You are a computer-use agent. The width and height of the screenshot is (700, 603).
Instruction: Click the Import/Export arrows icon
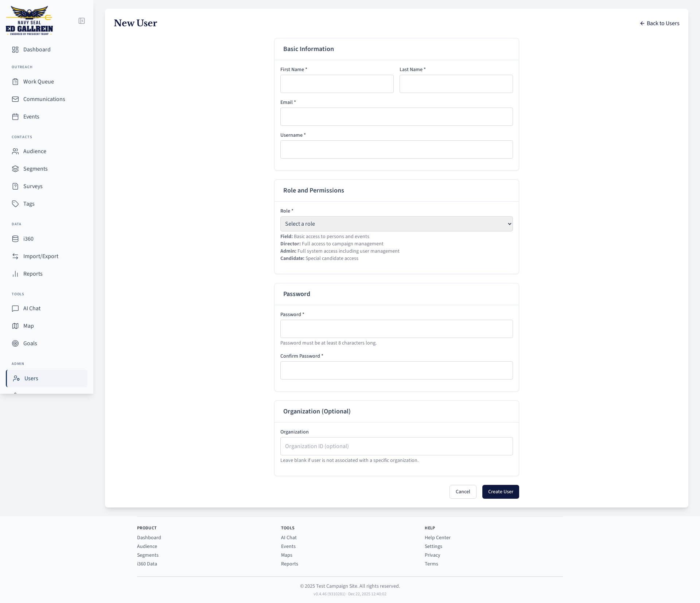[x=15, y=256]
